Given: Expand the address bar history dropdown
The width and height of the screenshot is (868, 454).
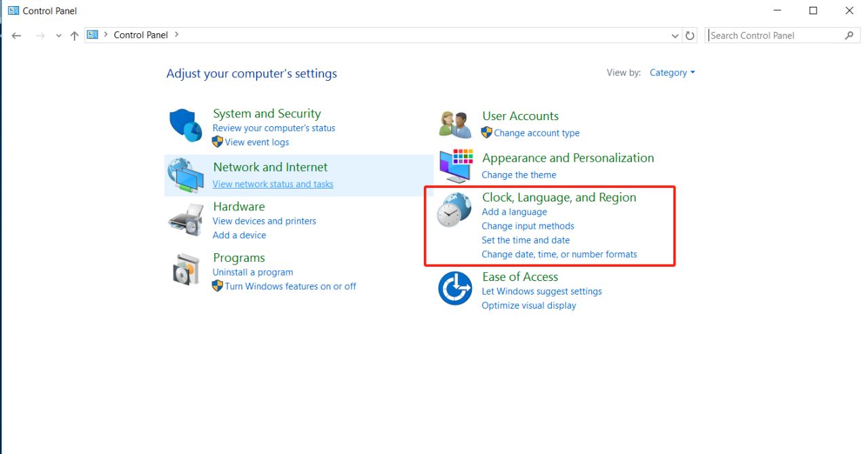Looking at the screenshot, I should pos(675,35).
